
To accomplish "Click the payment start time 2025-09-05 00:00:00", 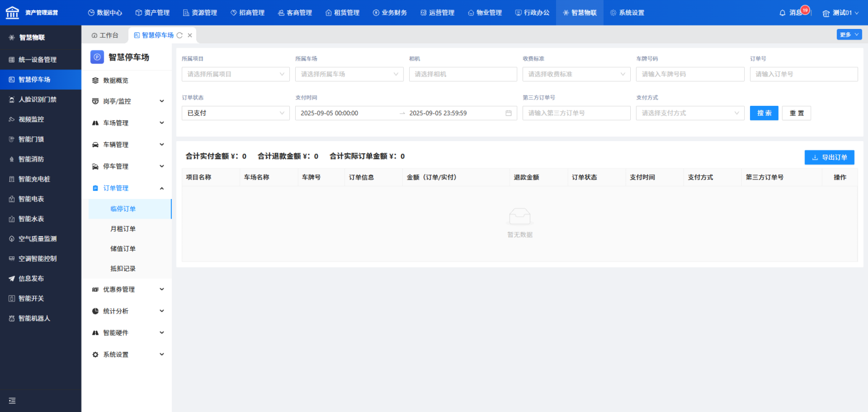I will [x=329, y=113].
